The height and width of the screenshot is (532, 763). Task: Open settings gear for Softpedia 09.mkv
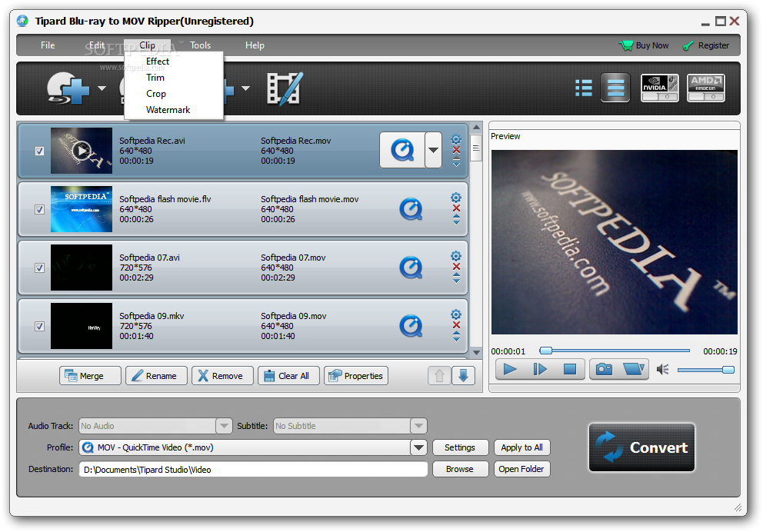tap(456, 314)
